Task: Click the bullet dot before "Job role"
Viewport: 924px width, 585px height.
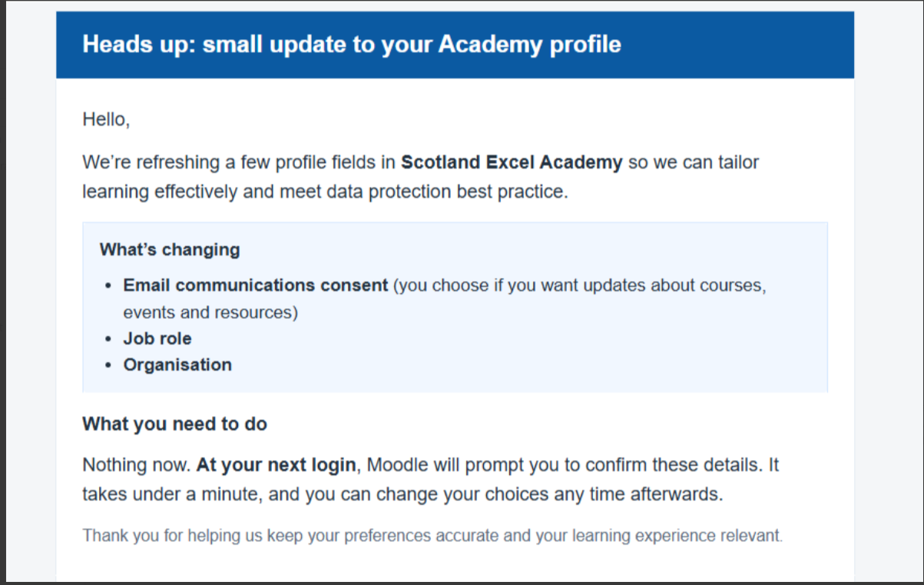Action: [108, 339]
